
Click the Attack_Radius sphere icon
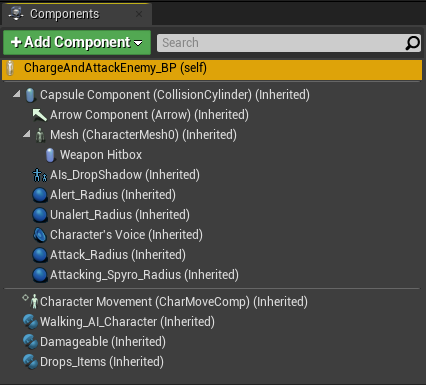click(x=40, y=255)
